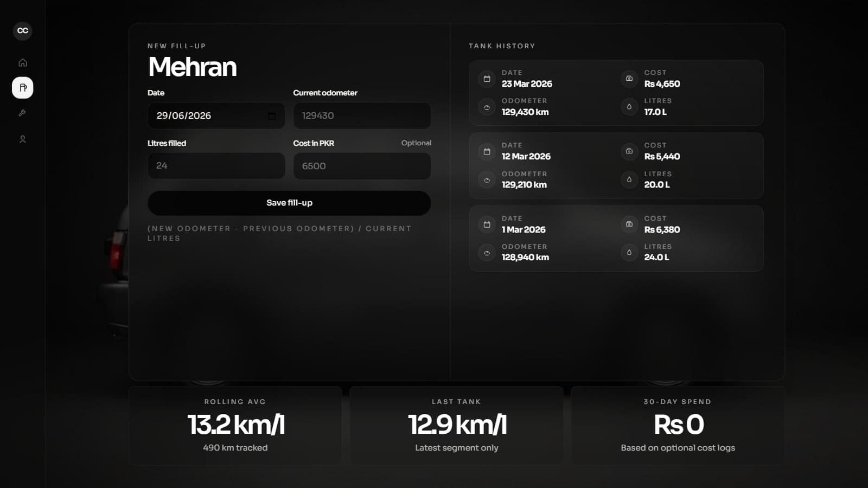Open the user profile sidebar icon
The image size is (868, 488).
22,139
